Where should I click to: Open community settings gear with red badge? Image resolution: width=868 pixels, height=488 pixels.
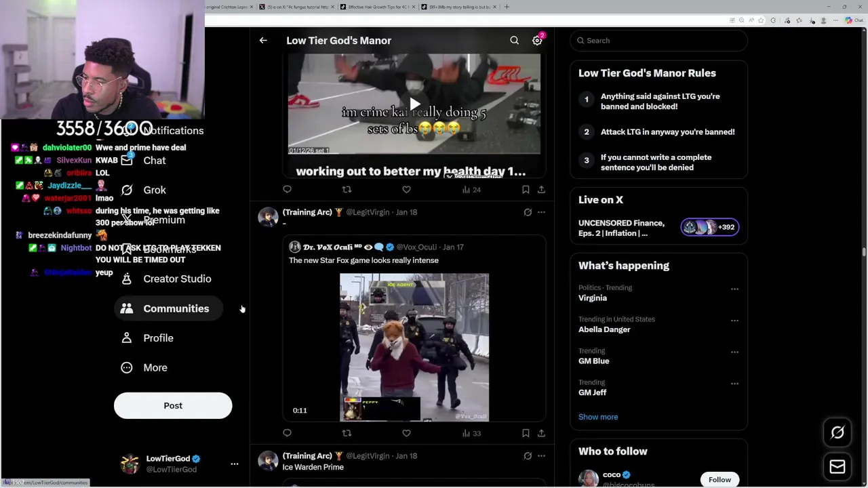pos(537,40)
